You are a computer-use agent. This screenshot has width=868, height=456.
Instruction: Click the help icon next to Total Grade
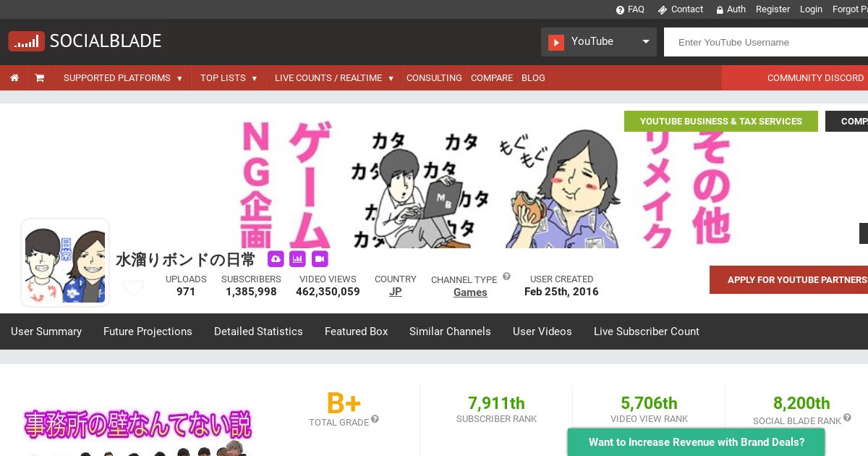click(375, 419)
